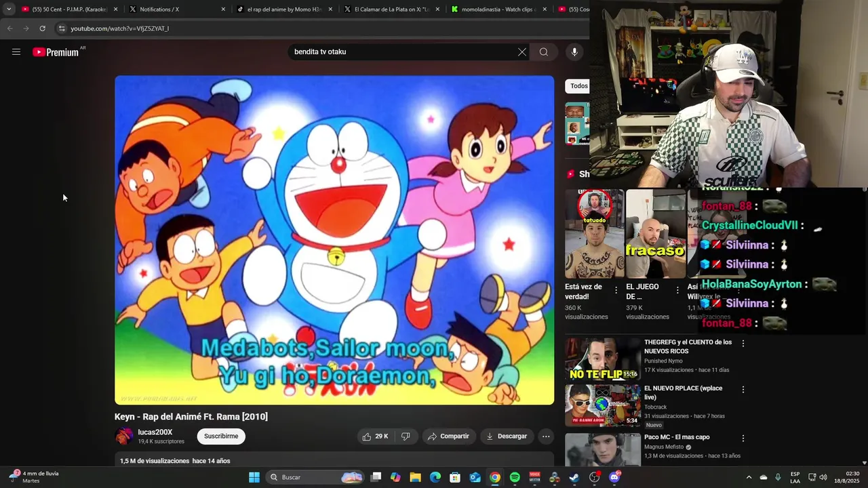Screen dimensions: 868x488
Task: Go forward with the browser forward arrow
Action: tap(26, 28)
